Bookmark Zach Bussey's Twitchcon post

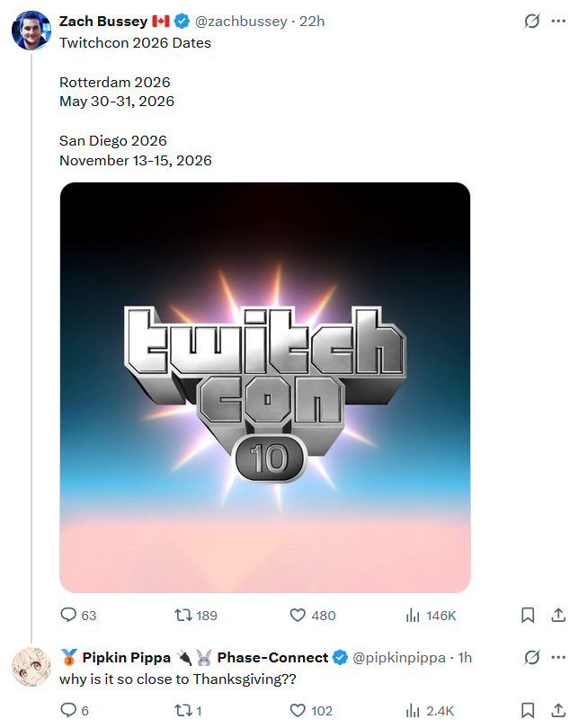(x=528, y=616)
